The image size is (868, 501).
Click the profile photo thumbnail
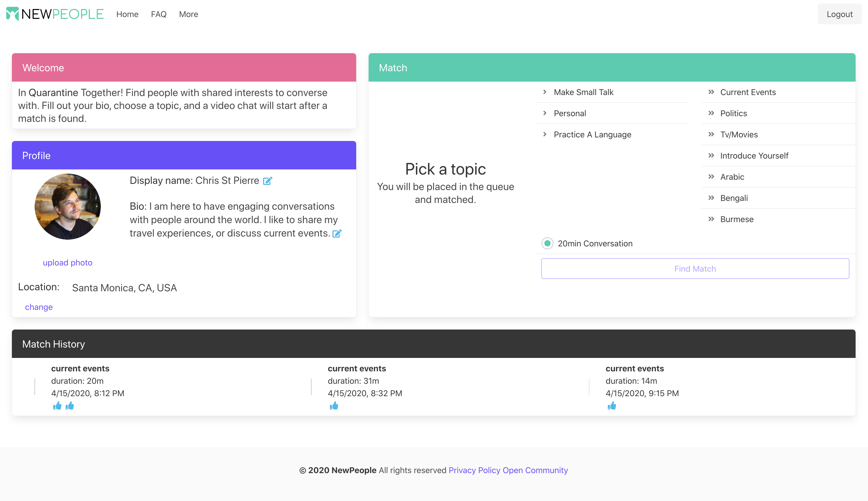pos(67,206)
